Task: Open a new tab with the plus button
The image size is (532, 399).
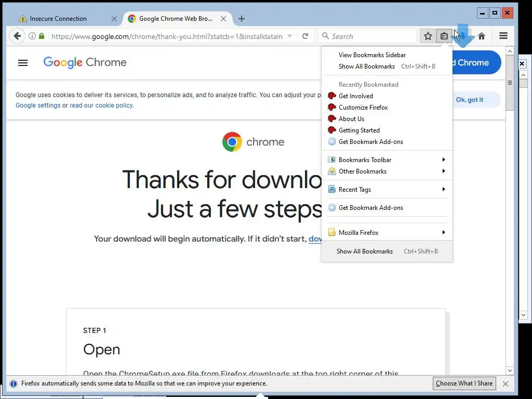Action: click(x=242, y=19)
